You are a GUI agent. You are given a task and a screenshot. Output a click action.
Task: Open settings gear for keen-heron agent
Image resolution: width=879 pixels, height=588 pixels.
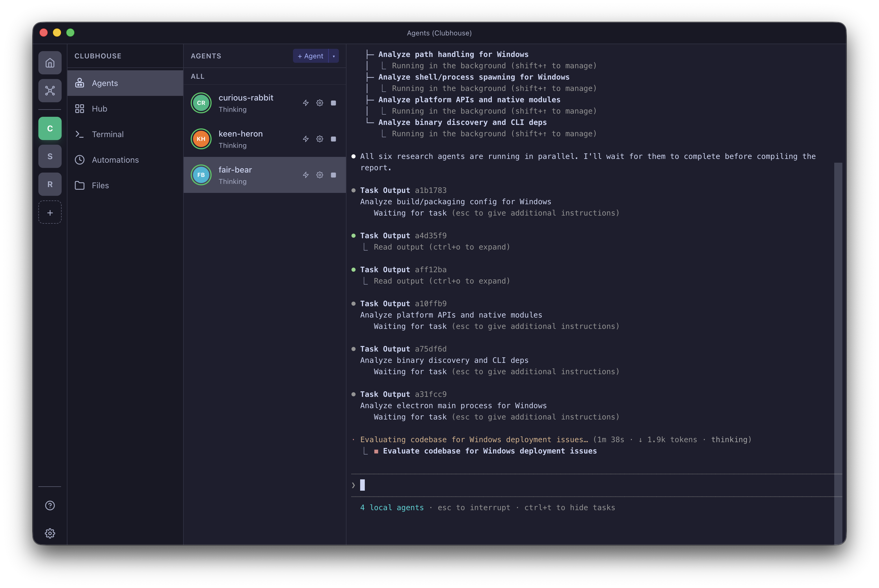coord(320,139)
